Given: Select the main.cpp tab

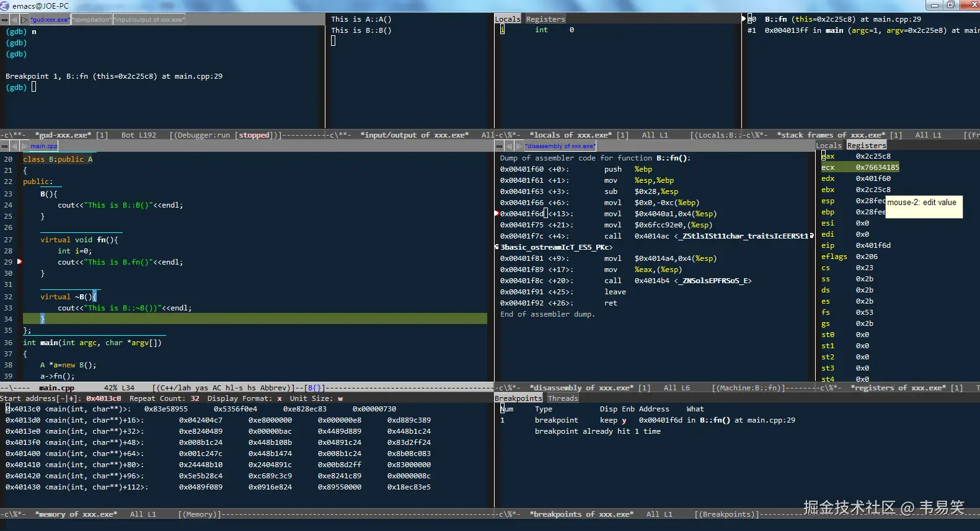Looking at the screenshot, I should (x=43, y=146).
